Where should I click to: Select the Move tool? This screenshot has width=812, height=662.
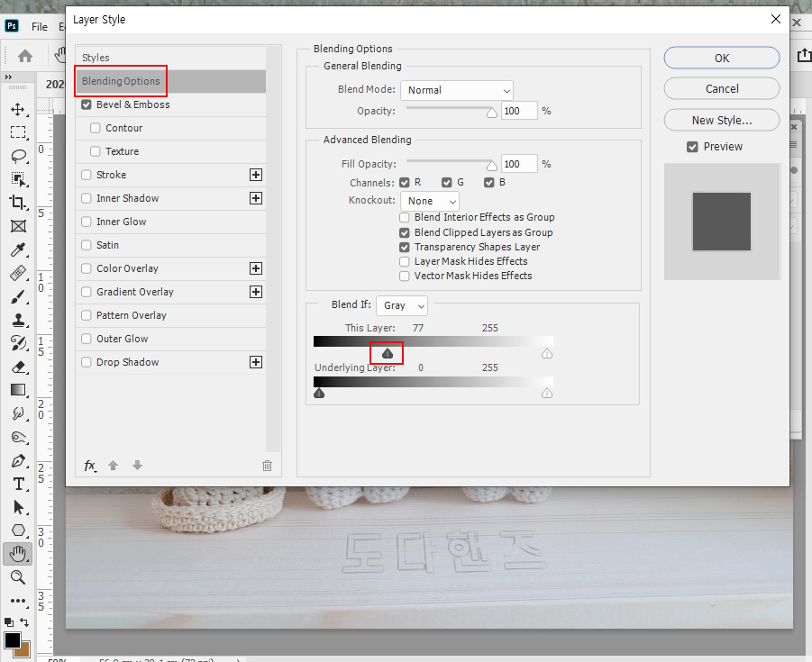click(x=18, y=109)
